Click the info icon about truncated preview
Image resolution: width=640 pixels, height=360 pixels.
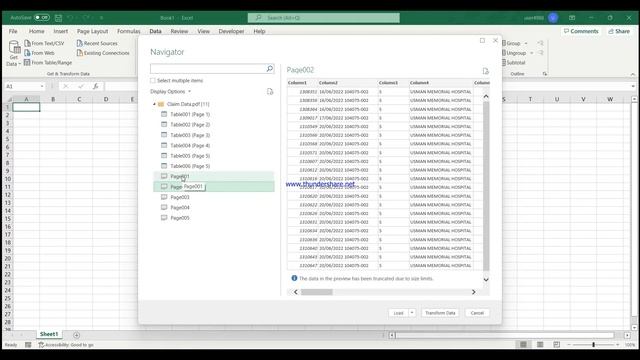294,278
